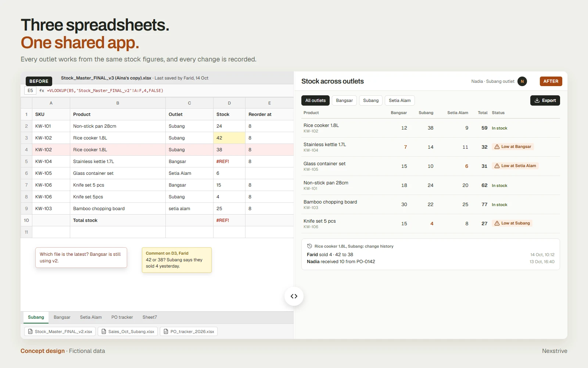This screenshot has height=368, width=588.
Task: Click the E5 cell reference box
Action: point(30,91)
